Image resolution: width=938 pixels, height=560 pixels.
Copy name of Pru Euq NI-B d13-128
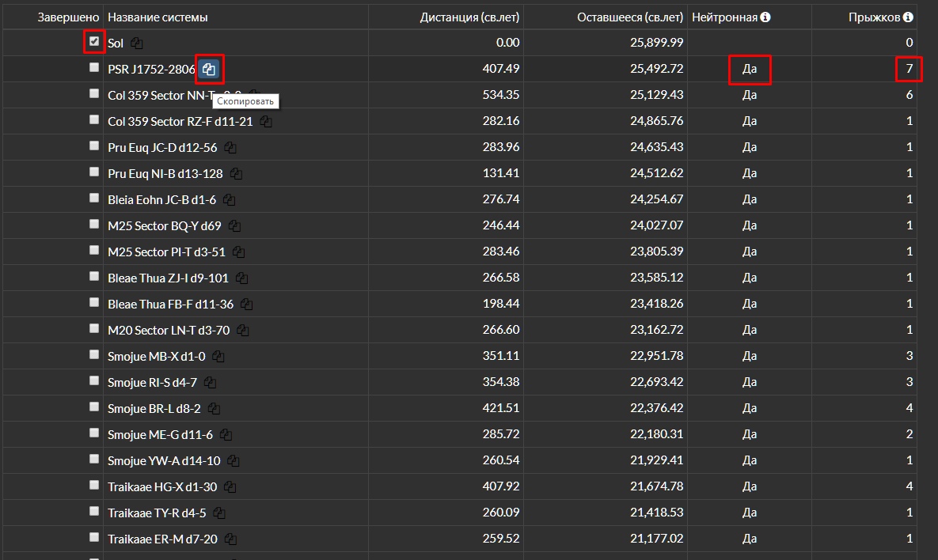[x=237, y=174]
